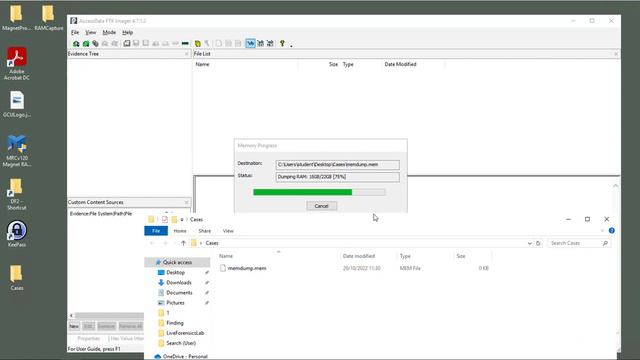Screen dimensions: 640x360
Task: Select the GCULogo image file on desktop
Action: click(x=17, y=104)
